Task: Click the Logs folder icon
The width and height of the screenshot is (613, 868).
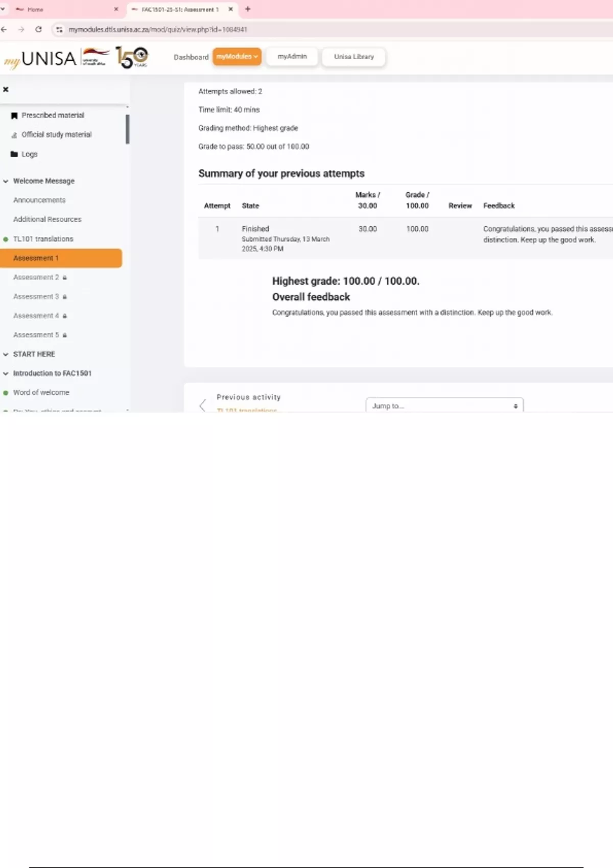Action: [14, 154]
